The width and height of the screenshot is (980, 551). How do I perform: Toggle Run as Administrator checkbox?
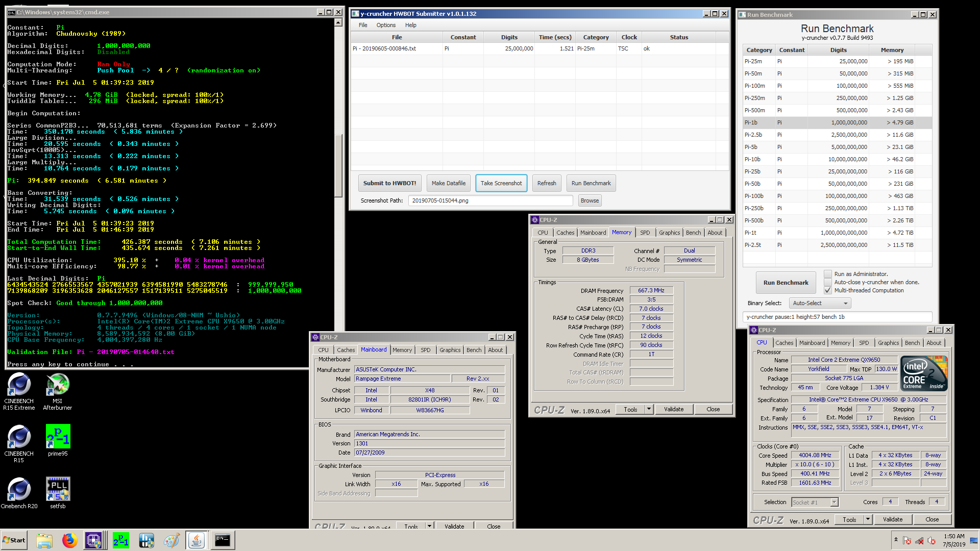click(x=828, y=274)
